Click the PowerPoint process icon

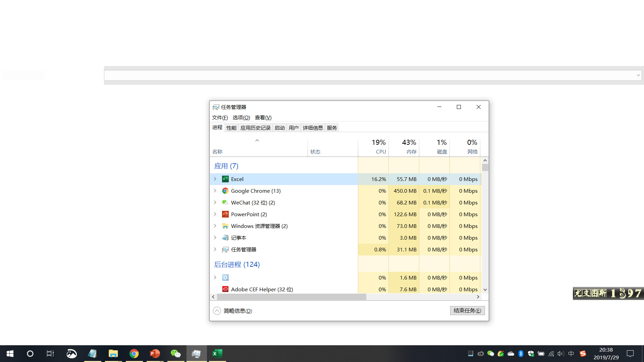(225, 214)
